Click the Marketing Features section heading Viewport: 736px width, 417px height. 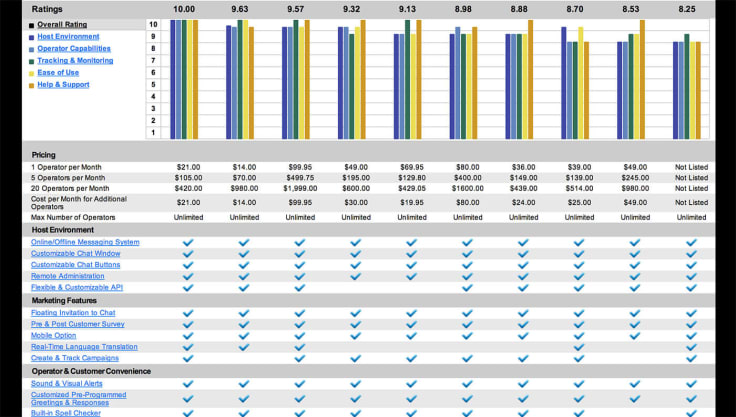(64, 300)
